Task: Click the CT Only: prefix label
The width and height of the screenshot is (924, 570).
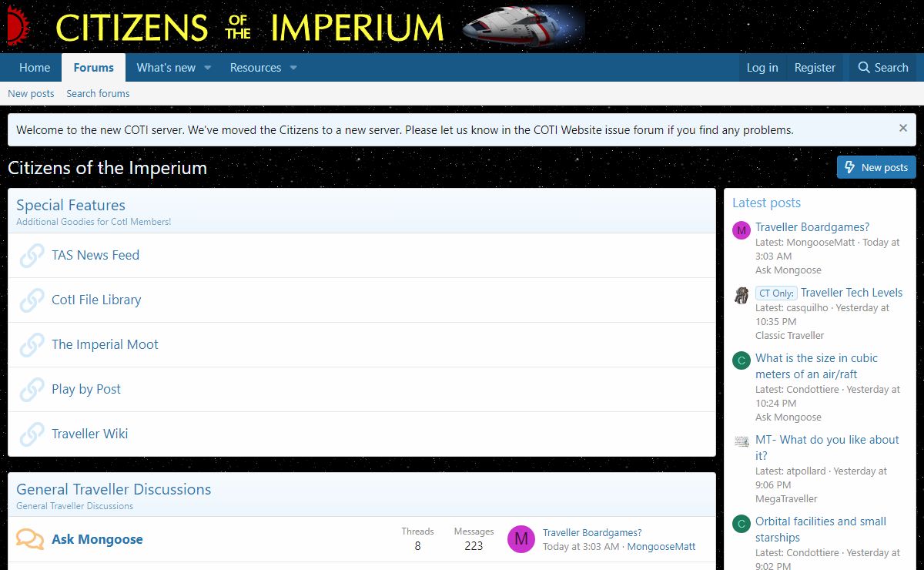Action: [x=776, y=293]
